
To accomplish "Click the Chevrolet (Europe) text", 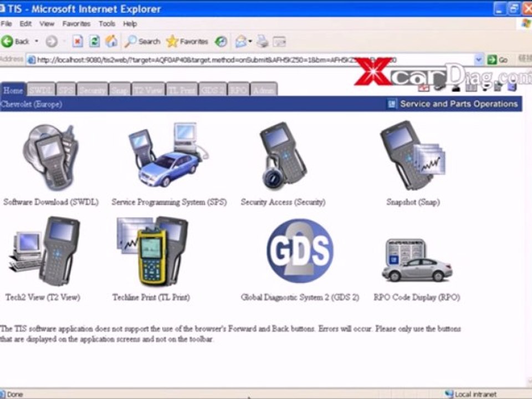I will [31, 104].
